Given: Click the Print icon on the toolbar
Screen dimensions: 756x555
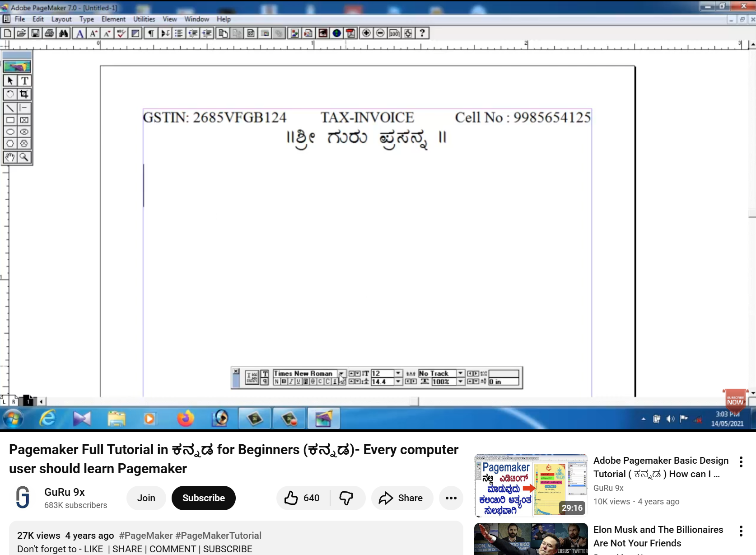Looking at the screenshot, I should tap(49, 33).
